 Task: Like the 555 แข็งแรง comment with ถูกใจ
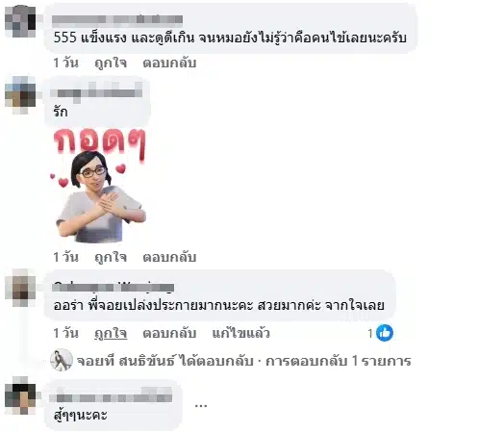(111, 63)
